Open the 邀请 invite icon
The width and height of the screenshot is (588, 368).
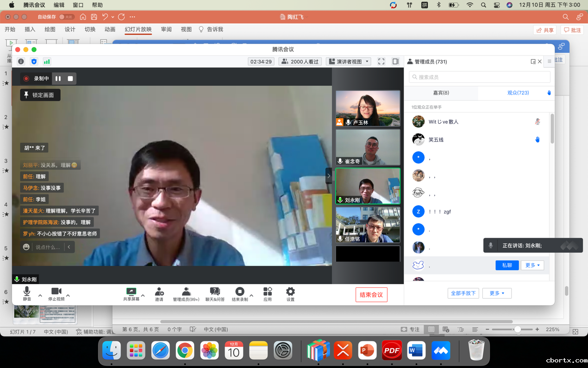coord(159,292)
